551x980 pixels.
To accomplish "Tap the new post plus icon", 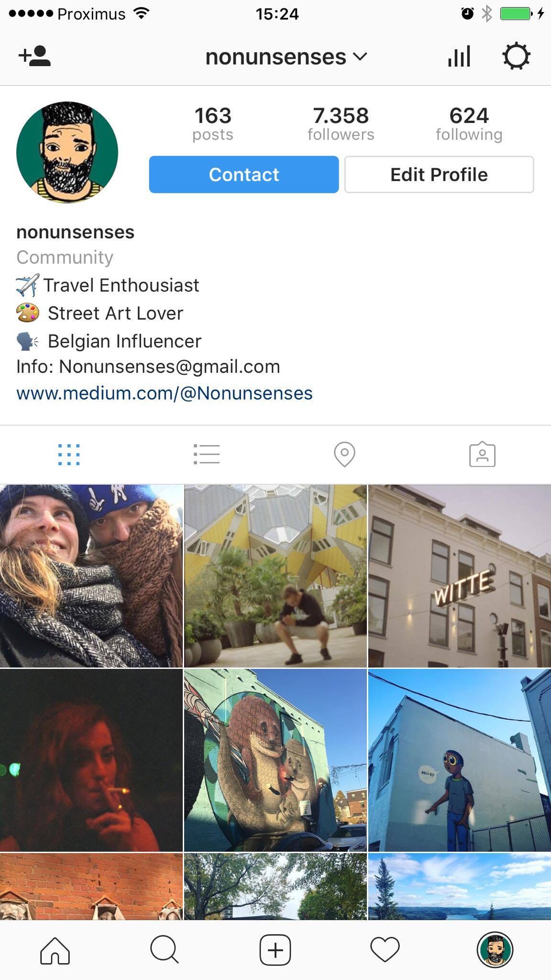I will point(275,950).
